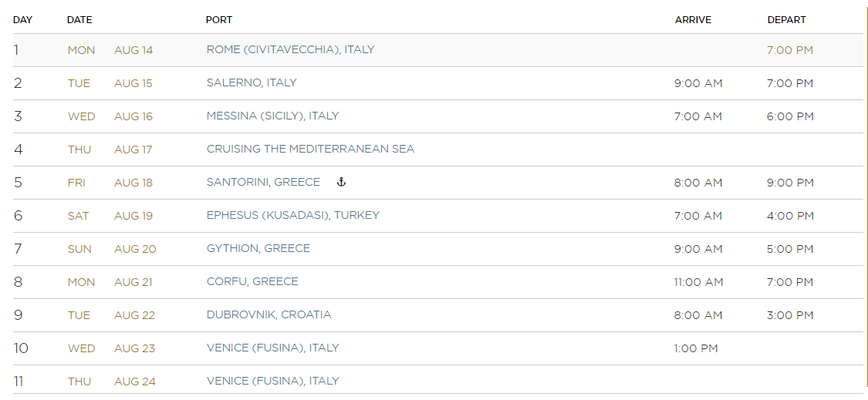Click Cruising the Mediterranean Sea entry

pos(310,149)
